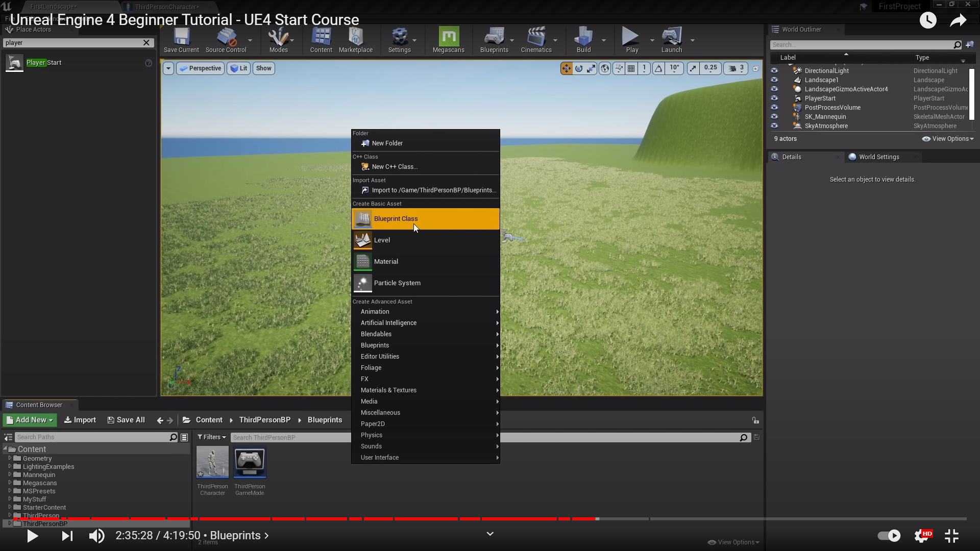Expand the StarterContent folder tree
This screenshot has width=980, height=551.
pyautogui.click(x=10, y=507)
